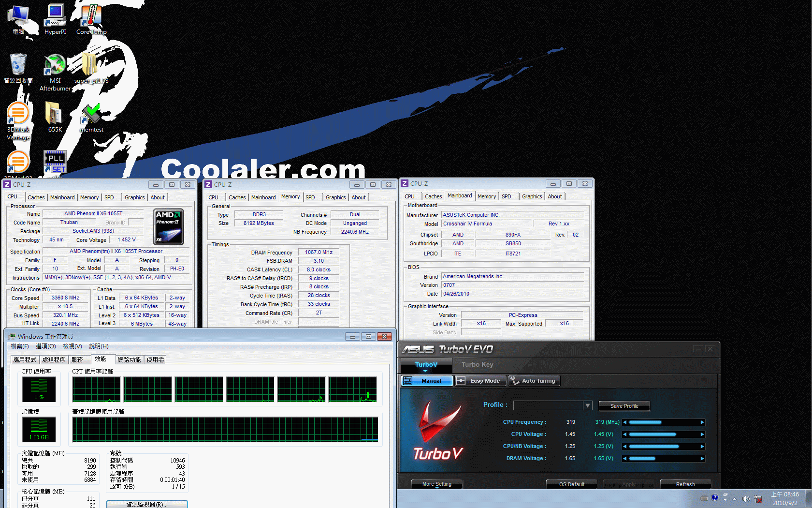
Task: Show hidden tray icons arrow
Action: coord(735,499)
